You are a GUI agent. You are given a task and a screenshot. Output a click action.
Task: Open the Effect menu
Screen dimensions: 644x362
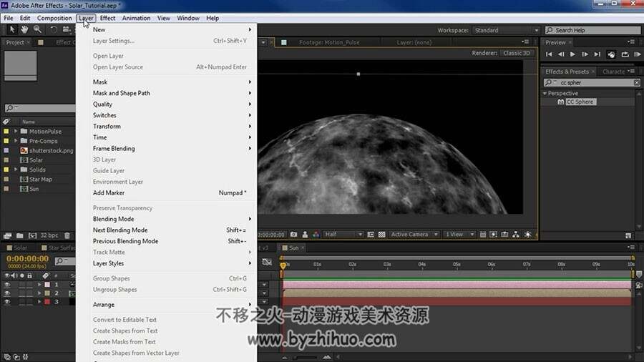point(107,18)
